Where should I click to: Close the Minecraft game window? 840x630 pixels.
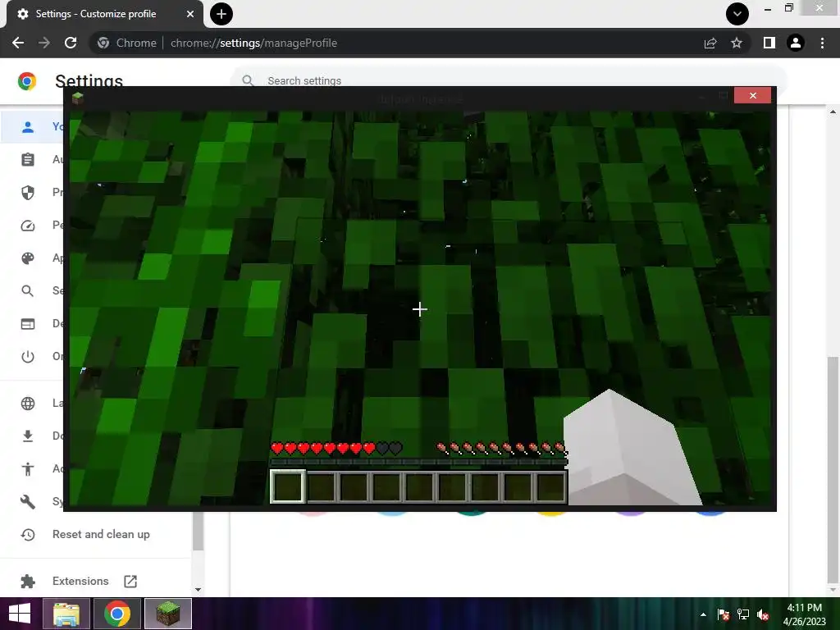[x=753, y=95]
